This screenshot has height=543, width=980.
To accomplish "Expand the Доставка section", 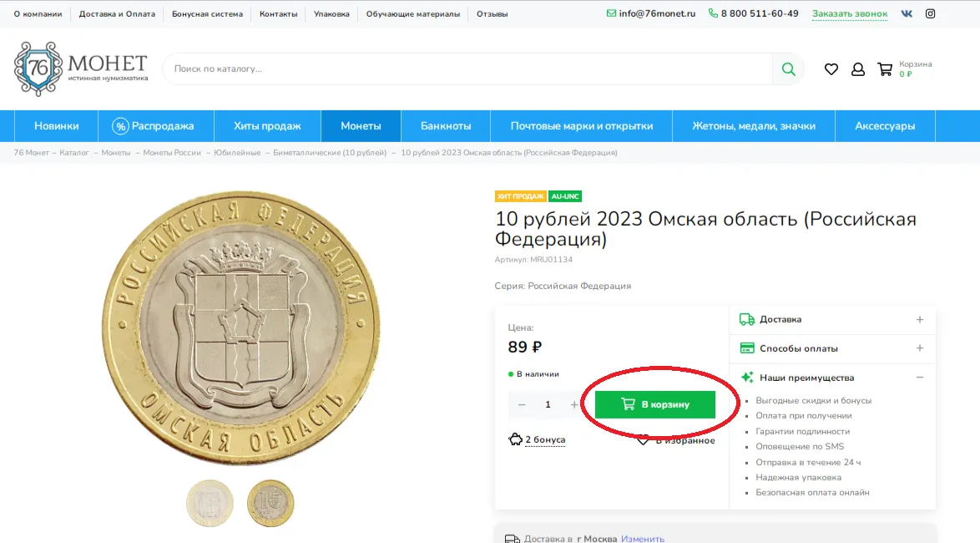I will pyautogui.click(x=832, y=320).
